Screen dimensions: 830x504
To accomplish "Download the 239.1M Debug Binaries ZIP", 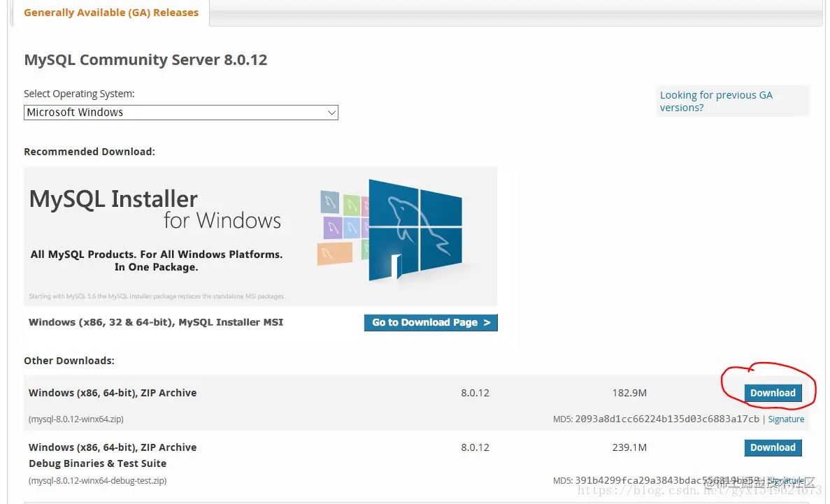I will click(773, 447).
